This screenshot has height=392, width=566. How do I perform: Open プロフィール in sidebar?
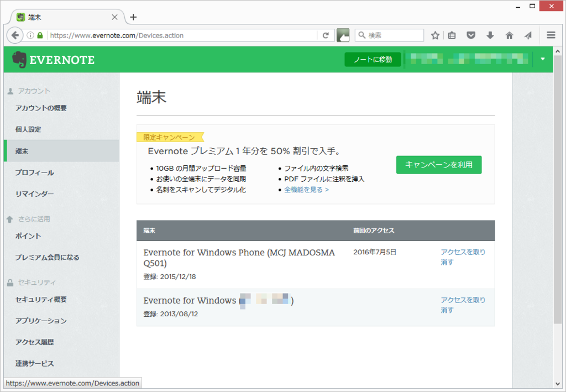34,173
